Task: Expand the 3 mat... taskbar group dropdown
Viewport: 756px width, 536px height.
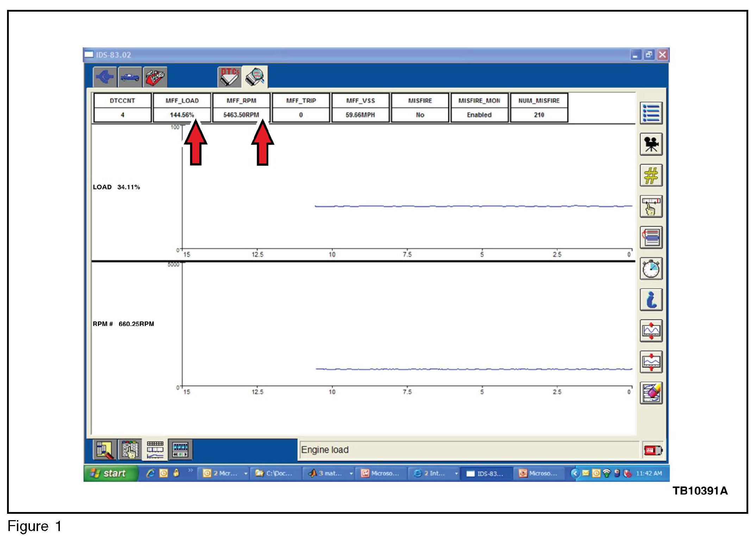Action: (351, 474)
